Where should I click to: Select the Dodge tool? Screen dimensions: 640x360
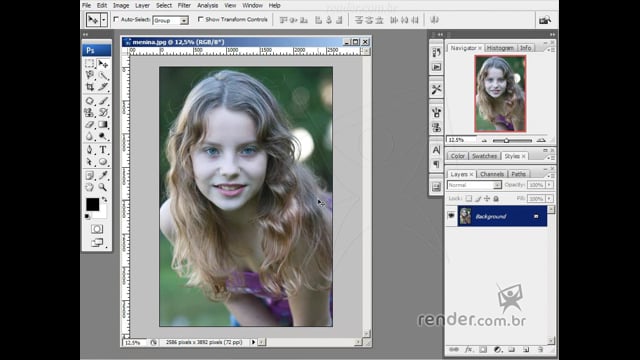pos(103,136)
